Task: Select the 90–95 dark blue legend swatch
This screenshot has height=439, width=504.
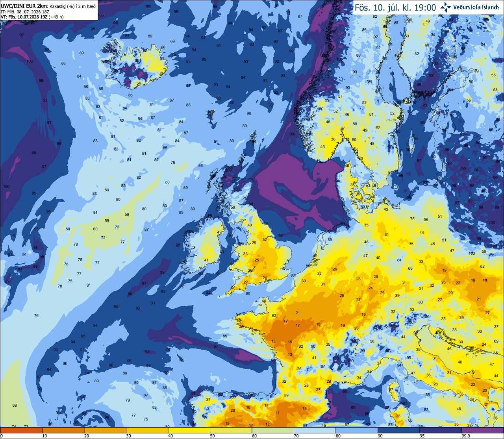Action: tap(398, 430)
